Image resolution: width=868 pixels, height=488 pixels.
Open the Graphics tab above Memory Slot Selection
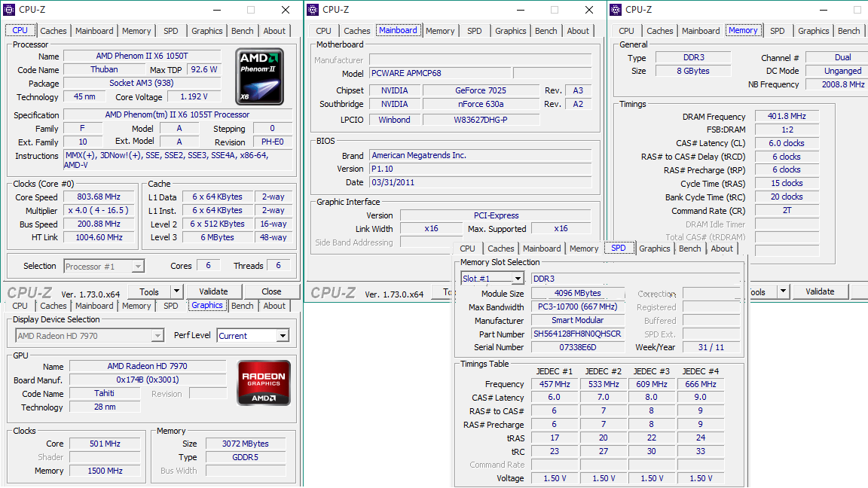654,249
